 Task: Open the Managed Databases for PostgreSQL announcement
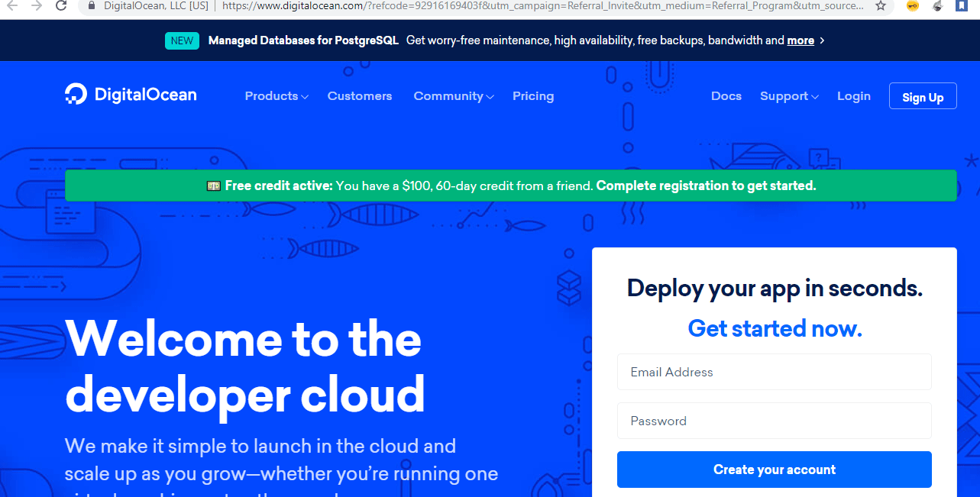303,40
